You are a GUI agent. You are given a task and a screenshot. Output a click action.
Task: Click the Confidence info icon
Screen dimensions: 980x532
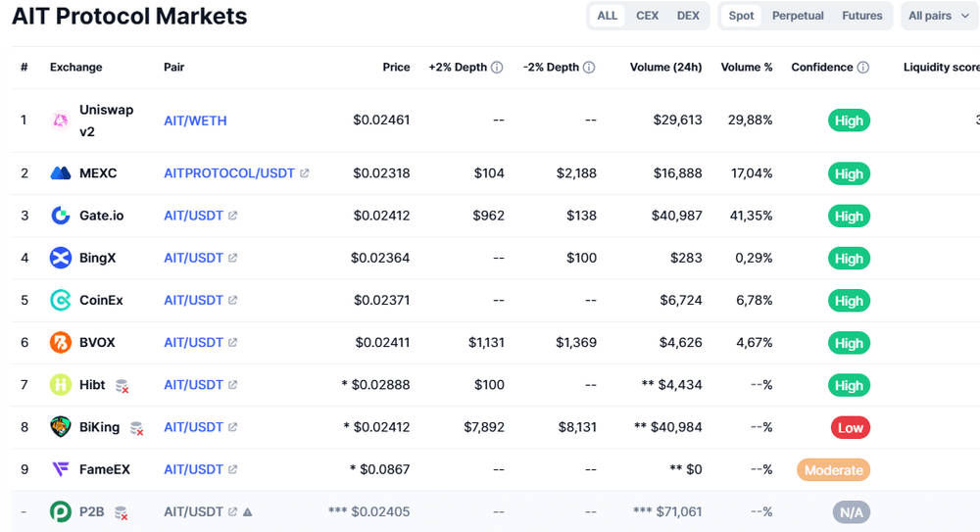click(x=863, y=67)
